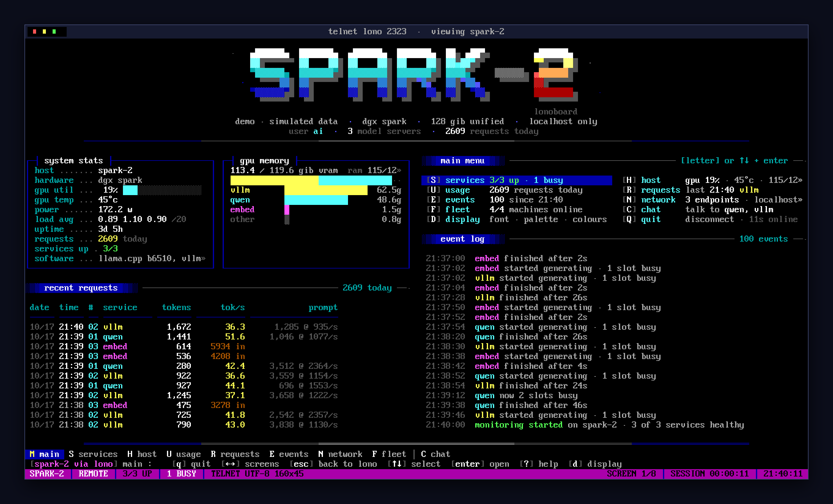Viewport: 833px width, 504px height.
Task: Click the yellow window dot in title bar
Action: pyautogui.click(x=44, y=31)
